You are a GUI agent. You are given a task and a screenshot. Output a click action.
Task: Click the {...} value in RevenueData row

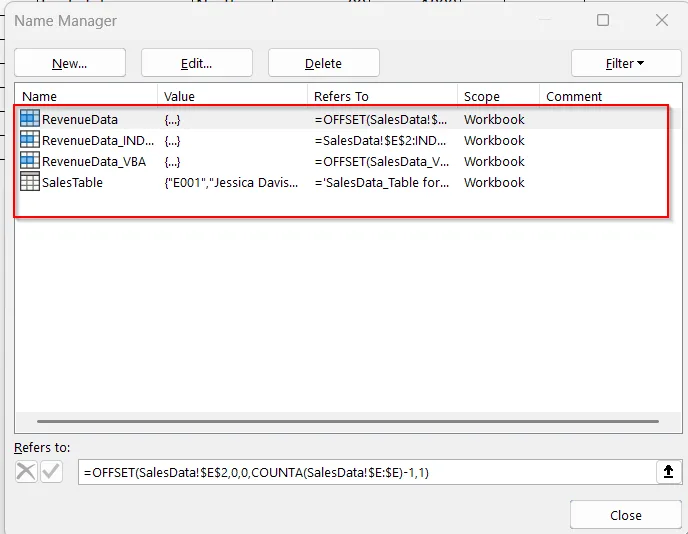[x=172, y=119]
